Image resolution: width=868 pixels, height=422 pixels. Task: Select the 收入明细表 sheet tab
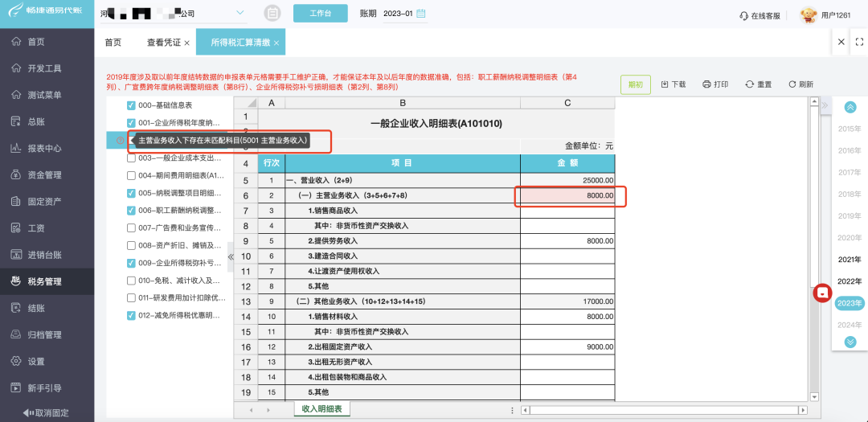click(x=321, y=409)
